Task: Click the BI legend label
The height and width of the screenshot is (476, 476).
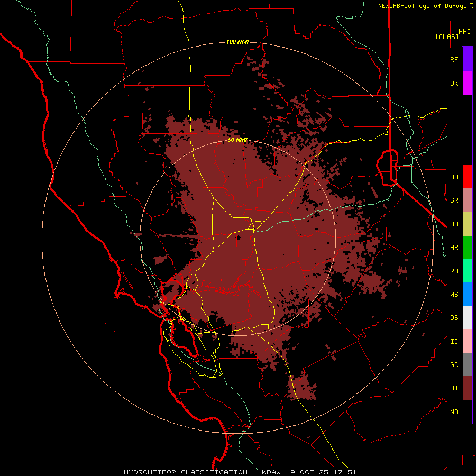Action: coord(454,388)
